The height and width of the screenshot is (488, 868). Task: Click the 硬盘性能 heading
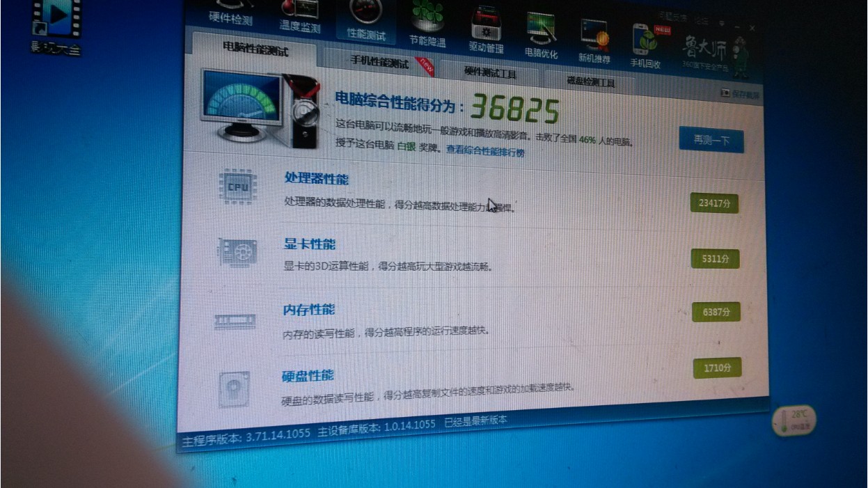tap(307, 376)
